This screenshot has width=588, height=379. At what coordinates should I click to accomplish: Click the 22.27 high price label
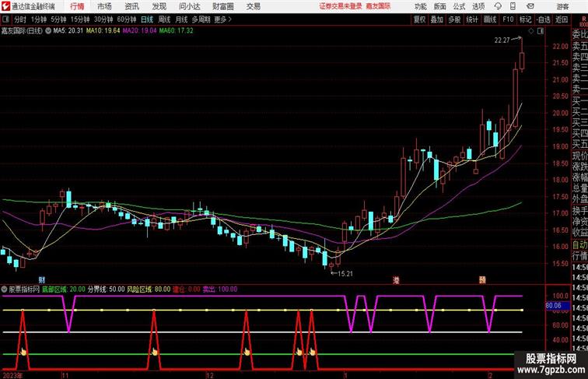pos(502,40)
